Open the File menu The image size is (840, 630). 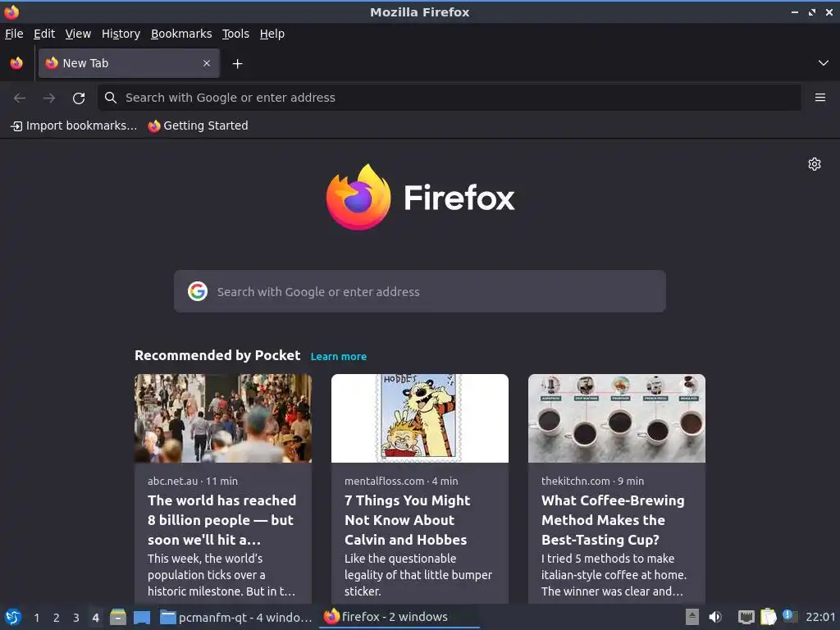[14, 34]
